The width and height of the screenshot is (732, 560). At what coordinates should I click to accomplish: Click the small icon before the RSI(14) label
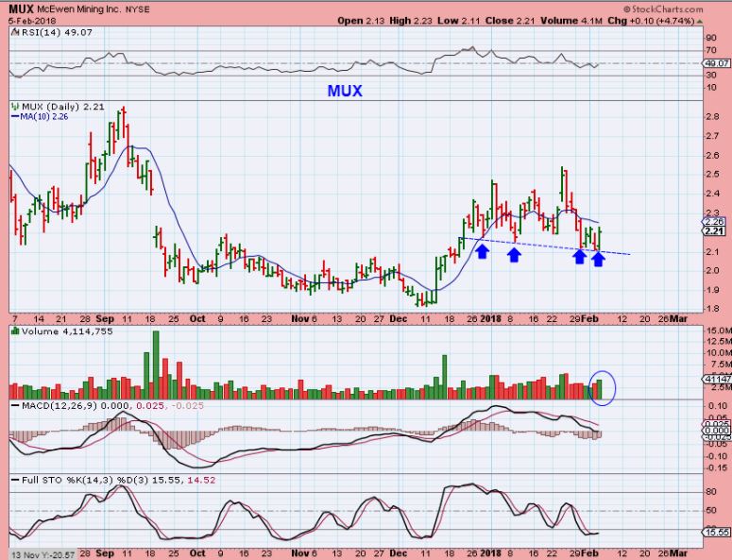(15, 32)
